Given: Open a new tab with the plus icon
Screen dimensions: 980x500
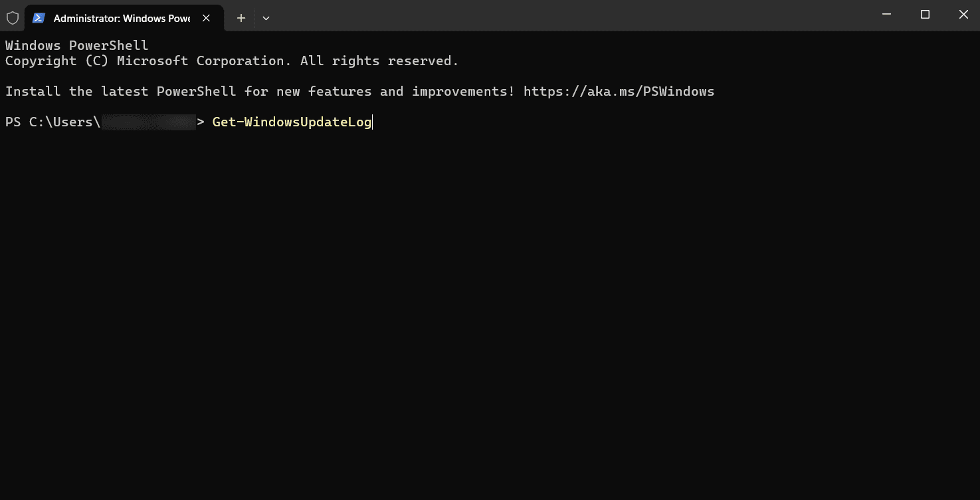Looking at the screenshot, I should pos(241,18).
